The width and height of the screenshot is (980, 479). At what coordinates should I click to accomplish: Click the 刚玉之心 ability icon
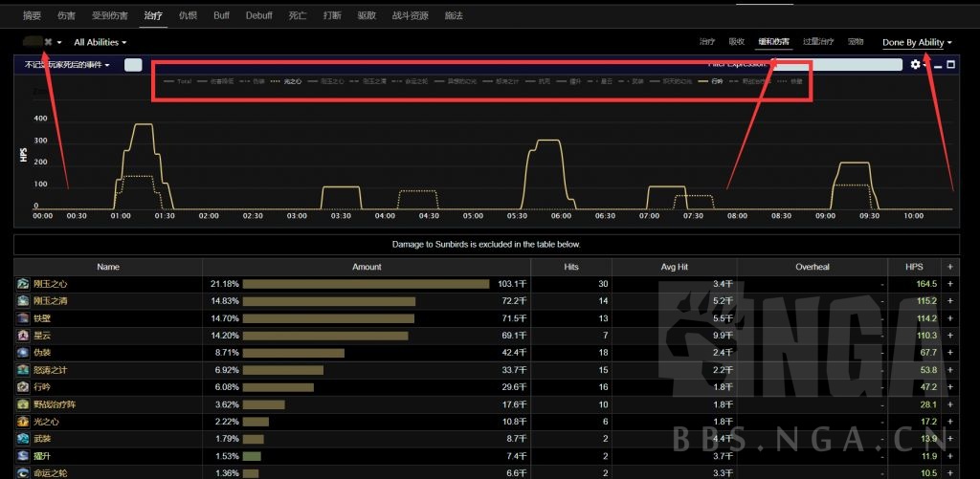click(x=23, y=284)
